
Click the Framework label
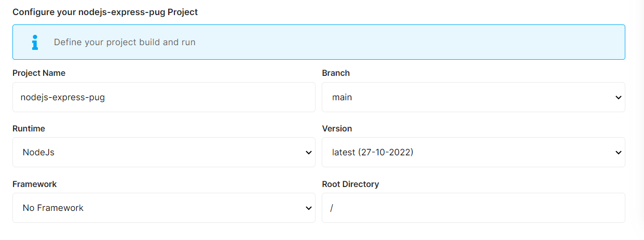coord(35,184)
